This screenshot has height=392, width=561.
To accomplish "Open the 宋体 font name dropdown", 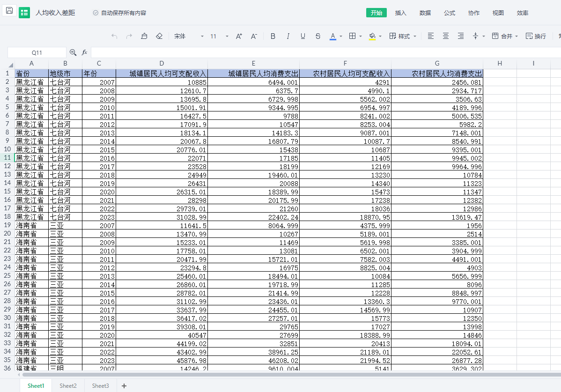I will [189, 36].
